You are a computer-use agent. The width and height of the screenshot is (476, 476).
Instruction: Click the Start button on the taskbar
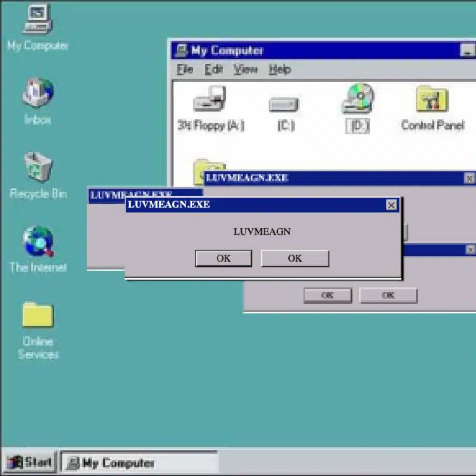30,463
